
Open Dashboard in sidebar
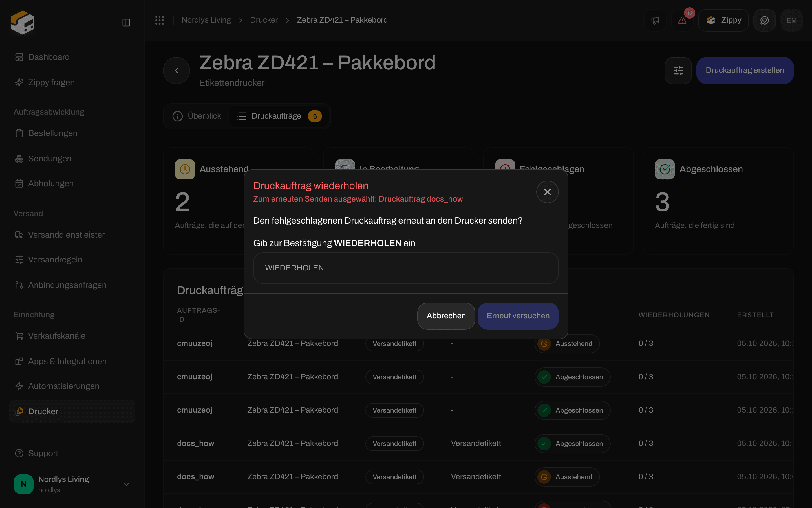pos(72,57)
